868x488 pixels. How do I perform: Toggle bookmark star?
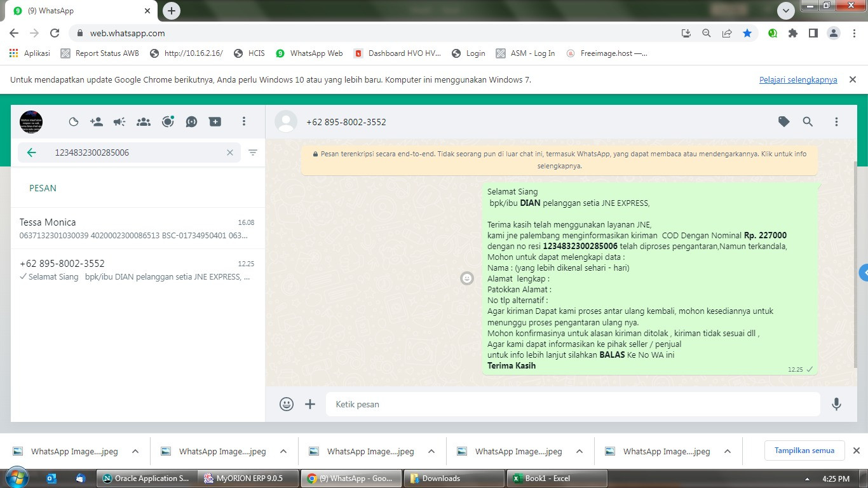pos(747,33)
